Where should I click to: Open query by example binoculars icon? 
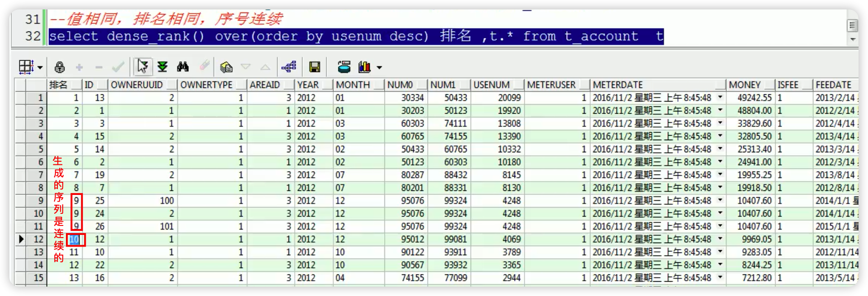183,67
